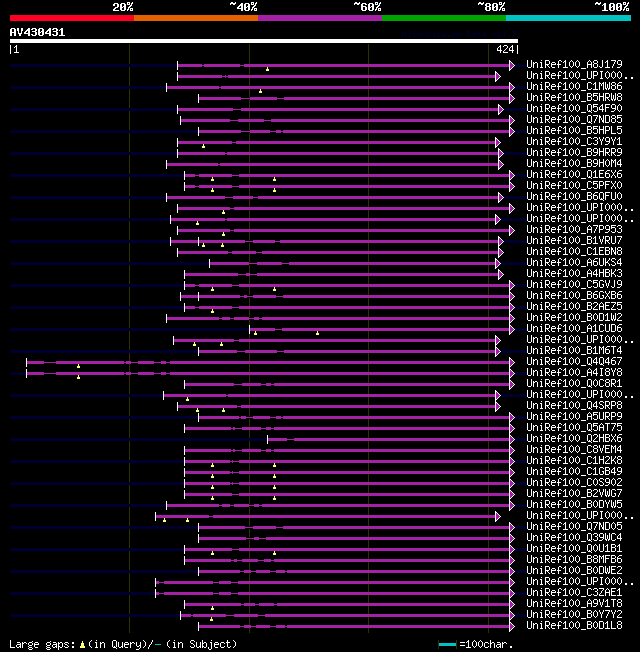Click the UniRef100_Q2HBX6 label
The image size is (640, 652).
(x=574, y=439)
